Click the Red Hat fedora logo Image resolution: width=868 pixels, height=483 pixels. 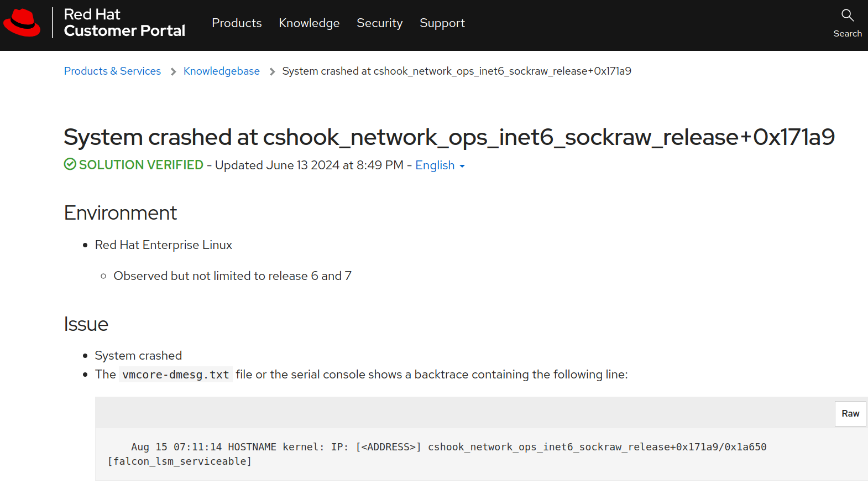click(22, 23)
